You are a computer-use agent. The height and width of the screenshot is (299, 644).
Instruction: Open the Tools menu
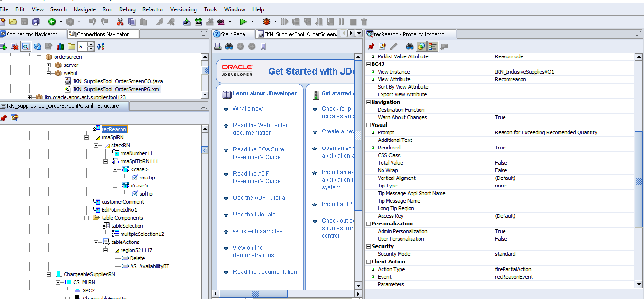click(x=211, y=9)
